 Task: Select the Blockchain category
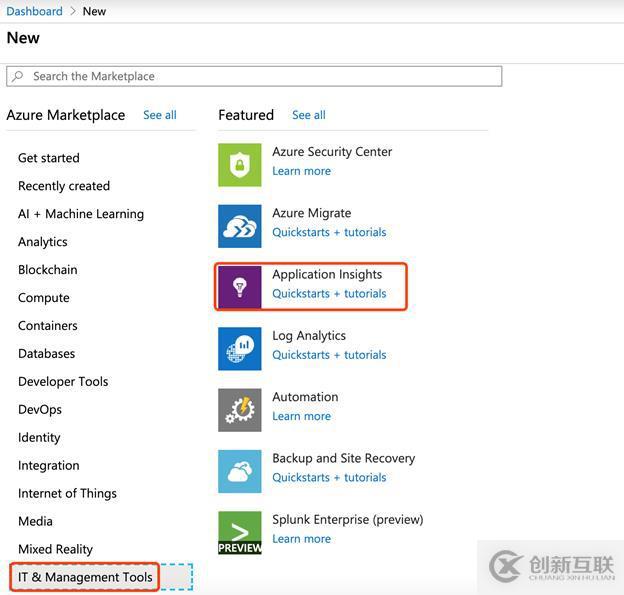(48, 270)
